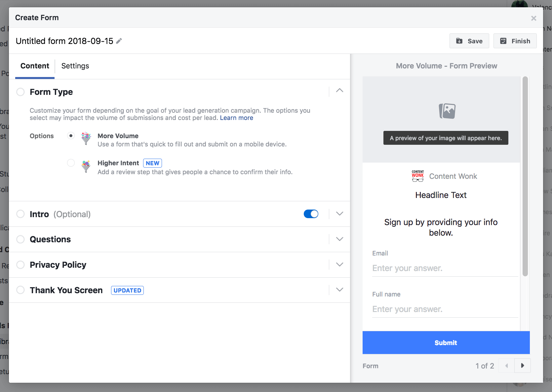Click the More Volume option label

pos(118,136)
